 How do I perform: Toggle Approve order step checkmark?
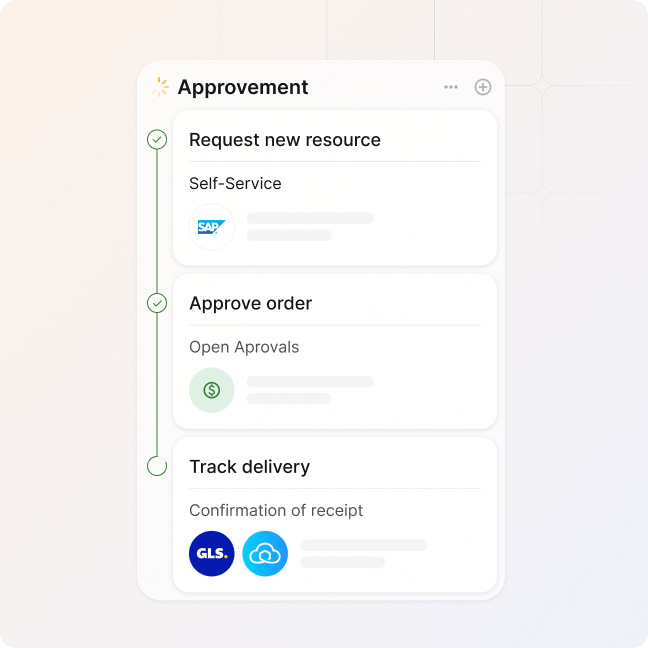click(157, 303)
